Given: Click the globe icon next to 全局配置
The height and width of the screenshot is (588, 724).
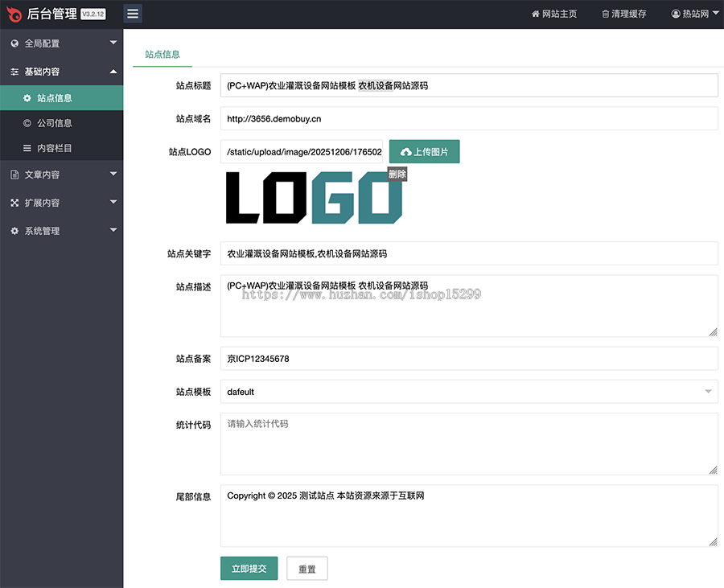Looking at the screenshot, I should tap(14, 43).
